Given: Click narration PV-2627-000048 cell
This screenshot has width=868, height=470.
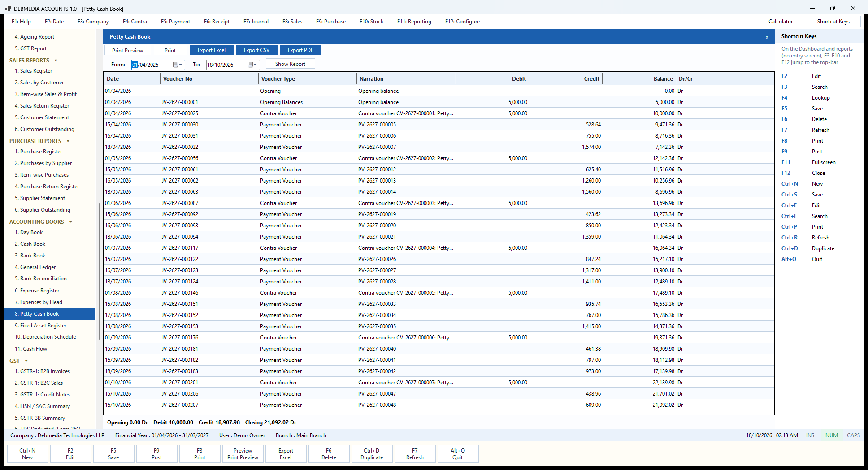Looking at the screenshot, I should coord(405,405).
